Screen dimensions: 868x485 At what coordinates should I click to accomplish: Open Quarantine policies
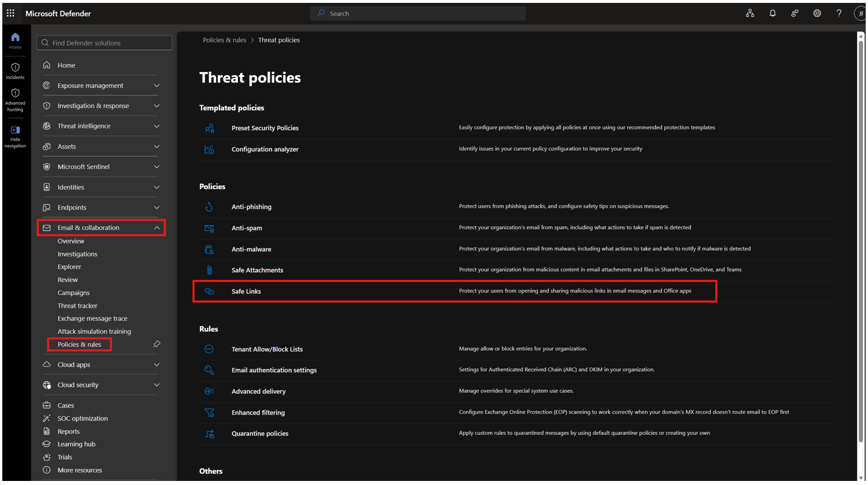[260, 434]
